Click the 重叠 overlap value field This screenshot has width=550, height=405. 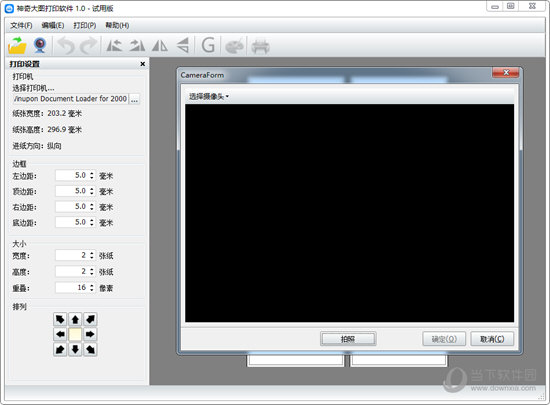point(72,288)
